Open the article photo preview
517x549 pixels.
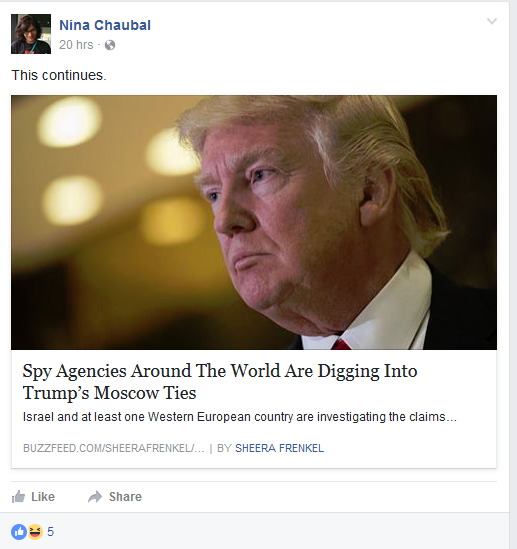(x=254, y=222)
